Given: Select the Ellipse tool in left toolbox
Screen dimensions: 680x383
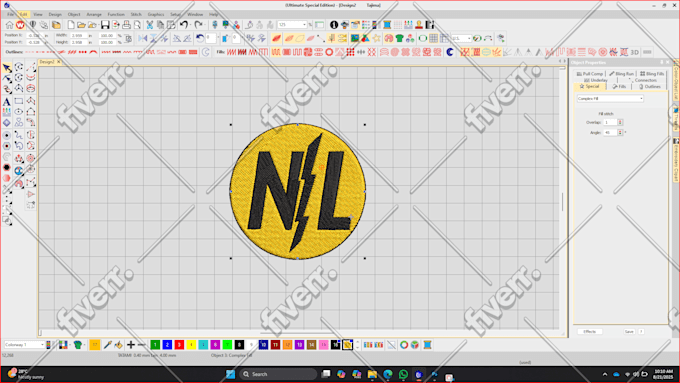Looking at the screenshot, I should click(19, 112).
